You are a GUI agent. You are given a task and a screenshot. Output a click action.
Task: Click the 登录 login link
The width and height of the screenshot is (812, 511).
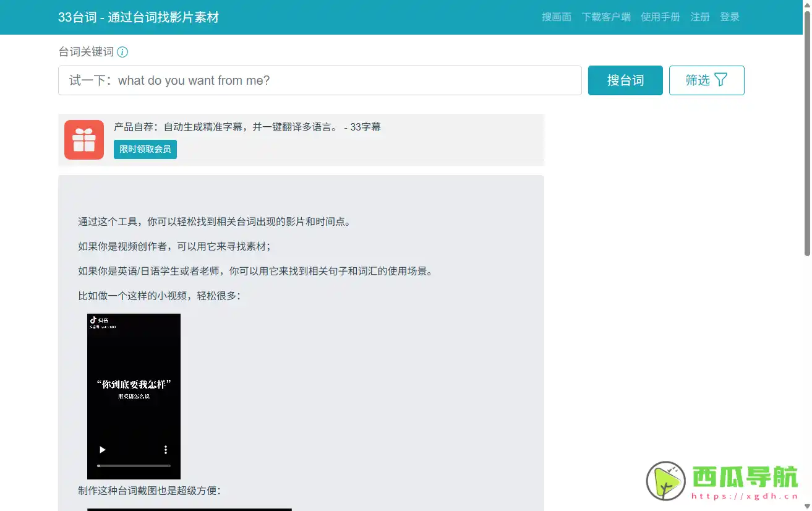coord(729,17)
